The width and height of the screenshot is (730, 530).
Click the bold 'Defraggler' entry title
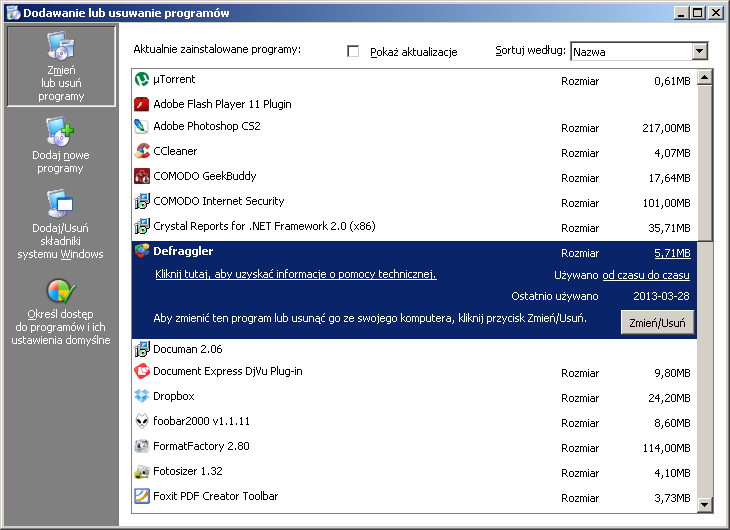coord(183,251)
